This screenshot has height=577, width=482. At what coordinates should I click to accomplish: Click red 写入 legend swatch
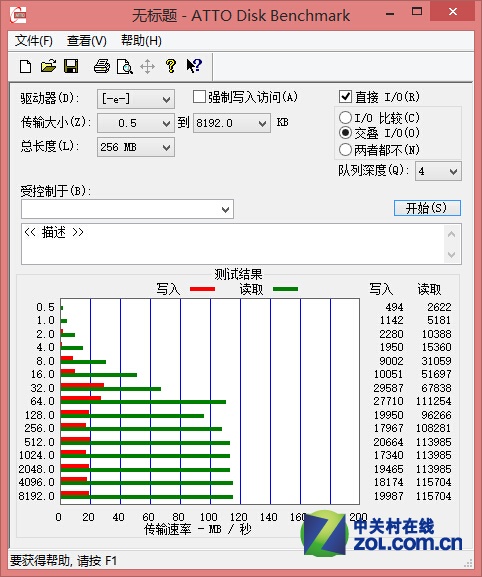click(x=202, y=289)
